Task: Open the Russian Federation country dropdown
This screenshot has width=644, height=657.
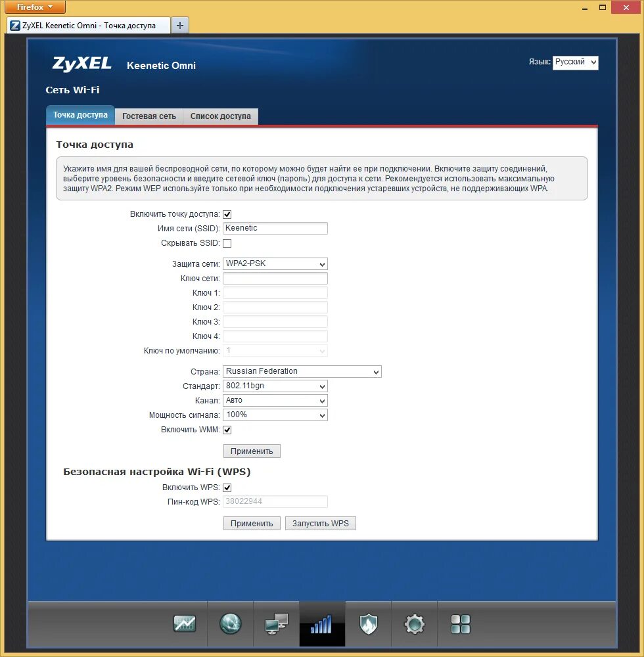Action: [302, 371]
